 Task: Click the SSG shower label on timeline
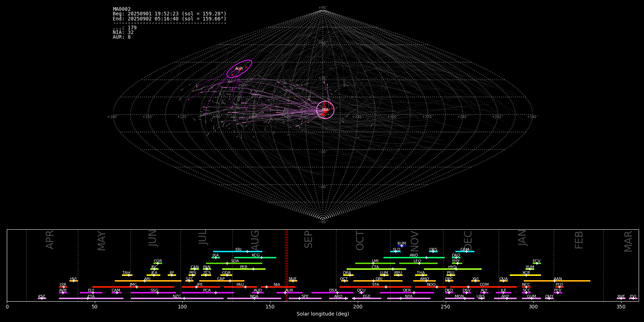click(x=154, y=290)
